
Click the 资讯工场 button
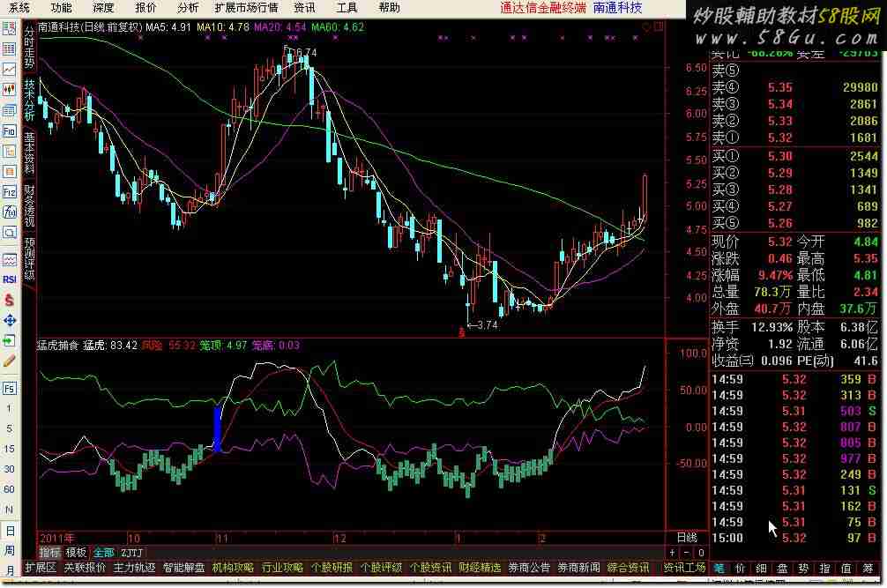(x=684, y=568)
